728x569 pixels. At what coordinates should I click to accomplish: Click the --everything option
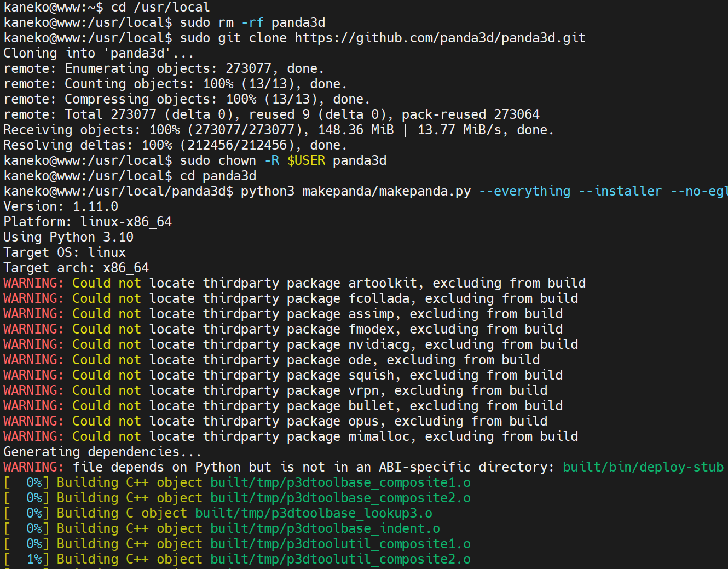tap(524, 191)
